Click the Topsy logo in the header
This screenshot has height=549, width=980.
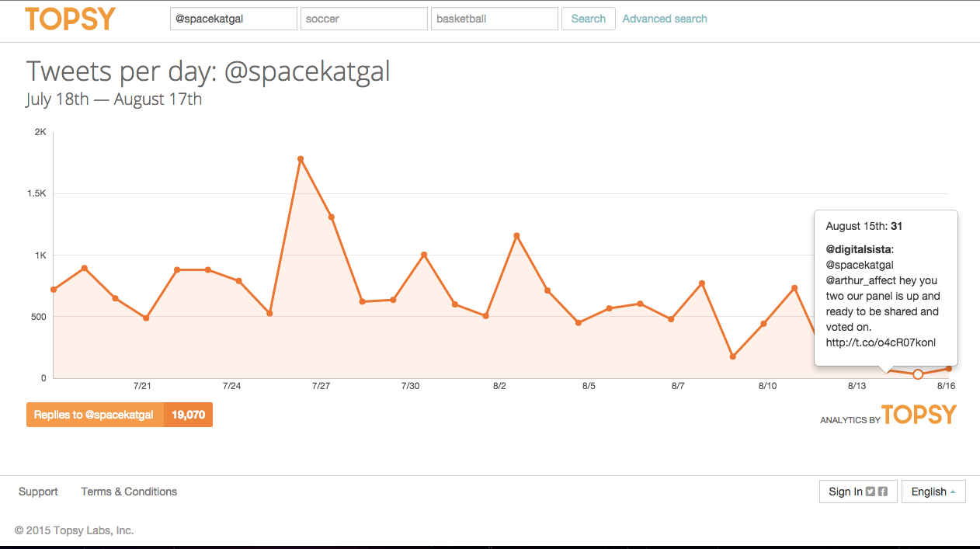(x=70, y=19)
